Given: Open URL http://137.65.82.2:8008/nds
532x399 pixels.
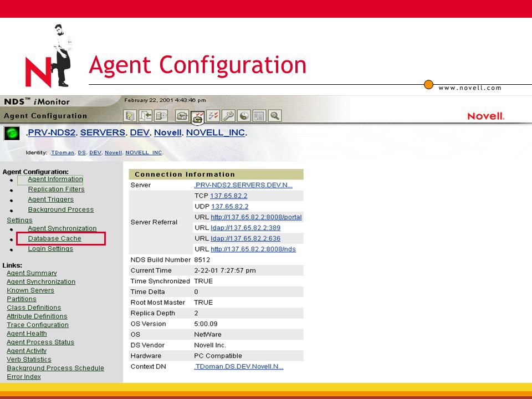Looking at the screenshot, I should [x=253, y=249].
